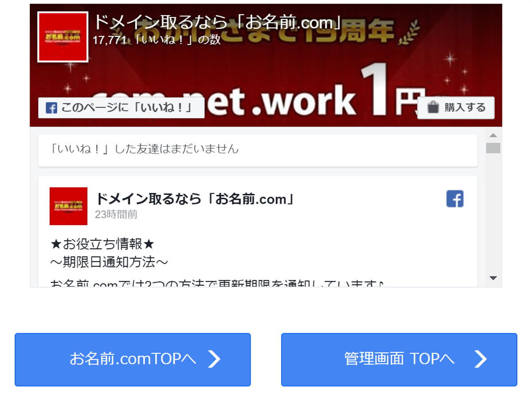Click the scrollbar up arrow in the feed
The width and height of the screenshot is (532, 403).
(x=493, y=135)
